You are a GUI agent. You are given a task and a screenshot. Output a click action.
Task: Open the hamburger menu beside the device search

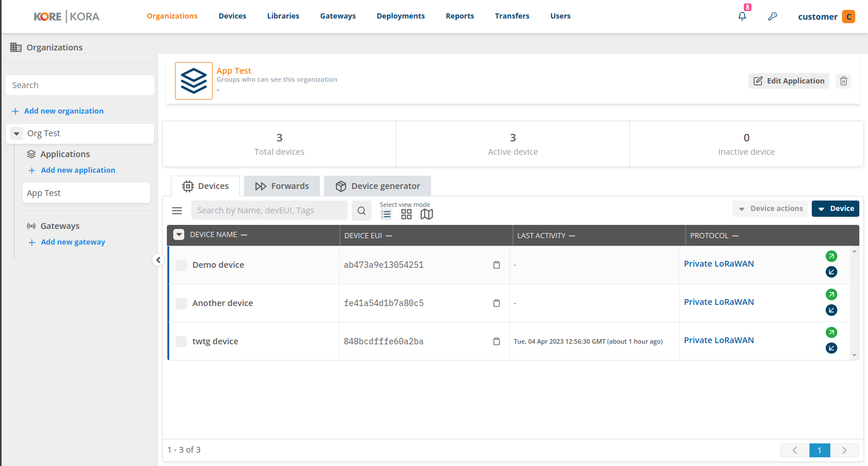coord(177,210)
